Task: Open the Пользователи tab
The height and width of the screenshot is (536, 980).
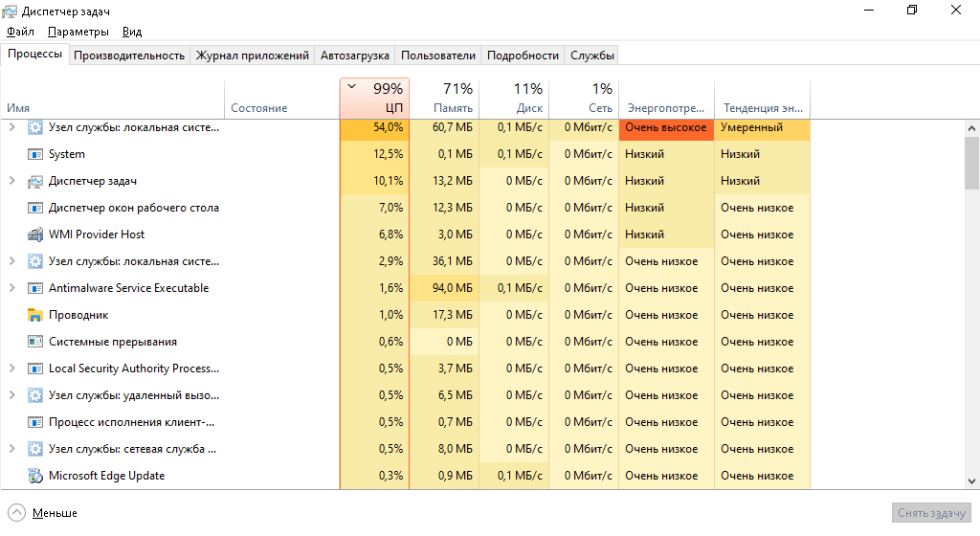Action: (x=438, y=56)
